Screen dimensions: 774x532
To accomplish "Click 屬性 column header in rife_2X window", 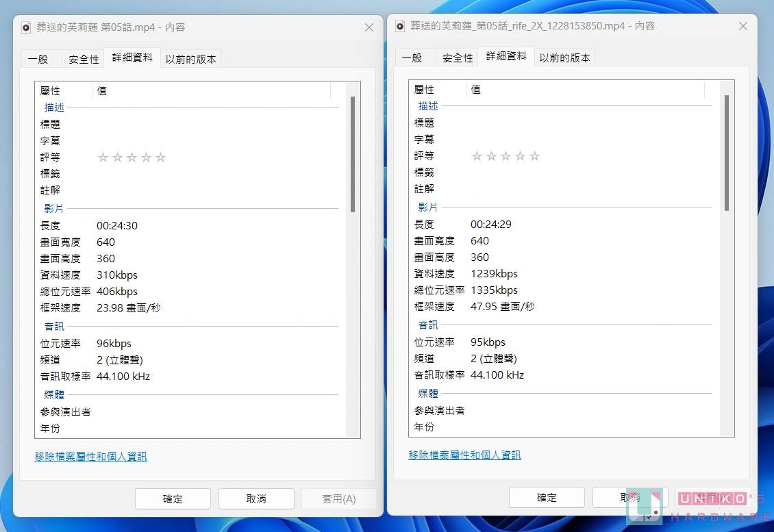I will 438,89.
